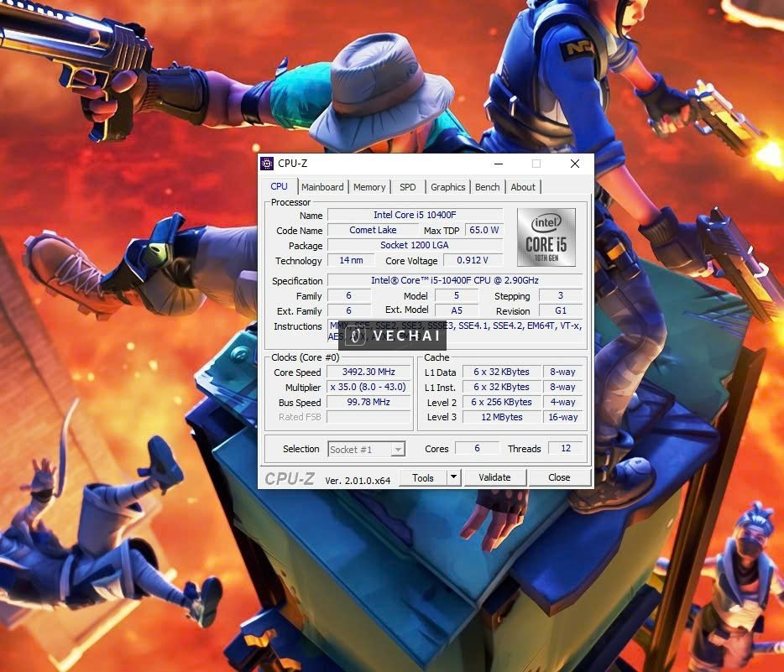View the About tab
Screen dimensions: 784x672
pos(523,186)
